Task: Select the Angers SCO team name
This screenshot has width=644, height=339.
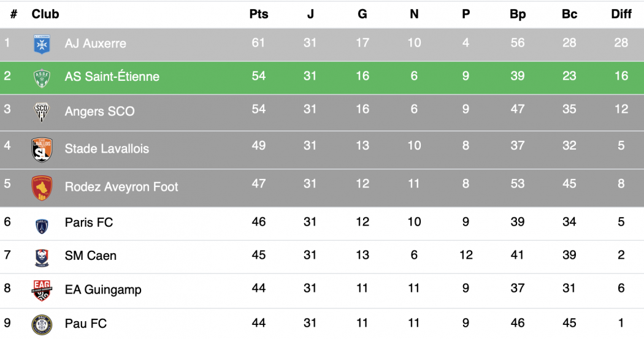Action: click(99, 112)
